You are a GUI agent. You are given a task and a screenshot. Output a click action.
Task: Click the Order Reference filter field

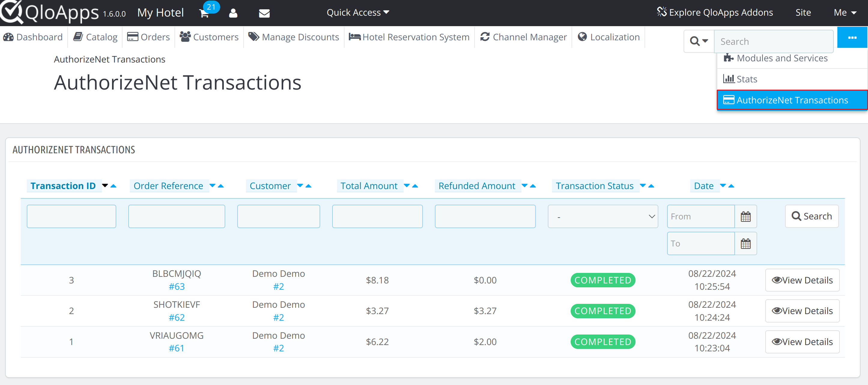(x=177, y=216)
